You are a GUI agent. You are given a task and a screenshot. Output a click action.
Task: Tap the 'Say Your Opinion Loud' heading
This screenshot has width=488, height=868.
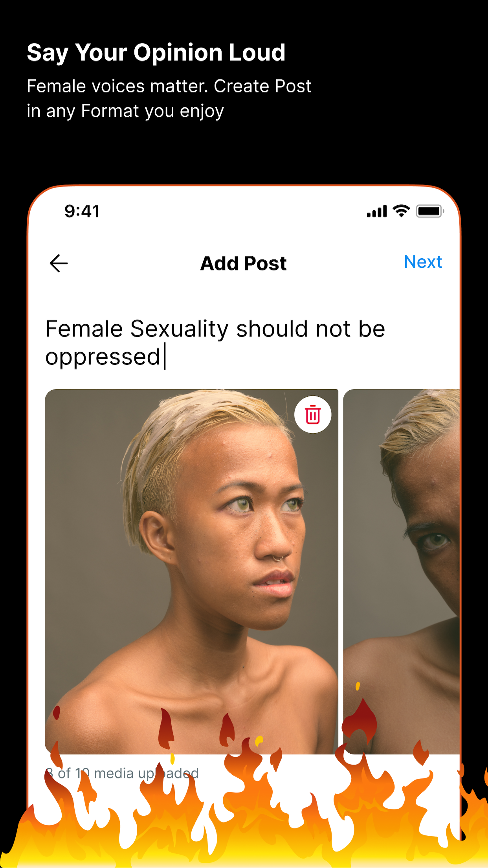[x=156, y=53]
